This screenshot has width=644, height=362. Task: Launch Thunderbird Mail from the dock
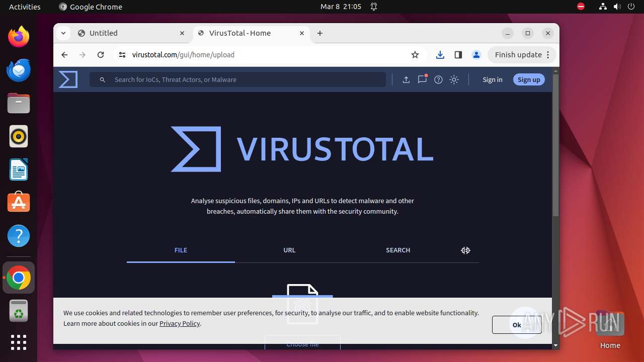click(x=19, y=70)
